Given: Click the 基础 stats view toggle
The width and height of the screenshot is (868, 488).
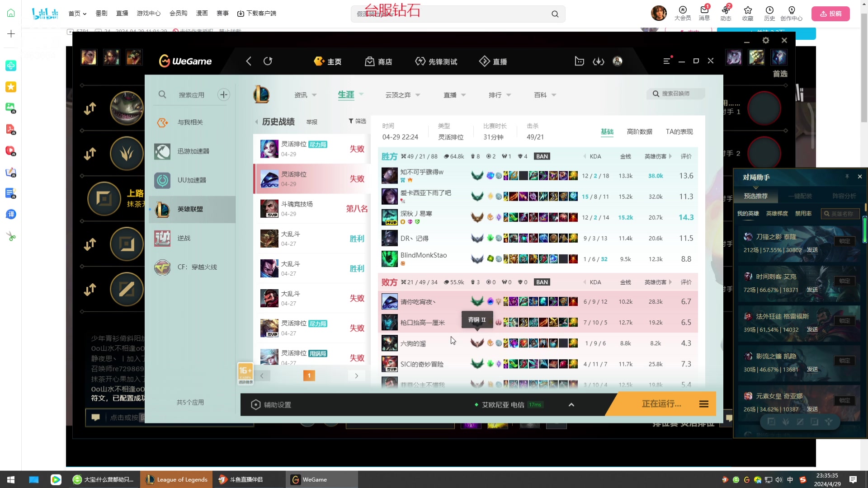Looking at the screenshot, I should pos(608,131).
